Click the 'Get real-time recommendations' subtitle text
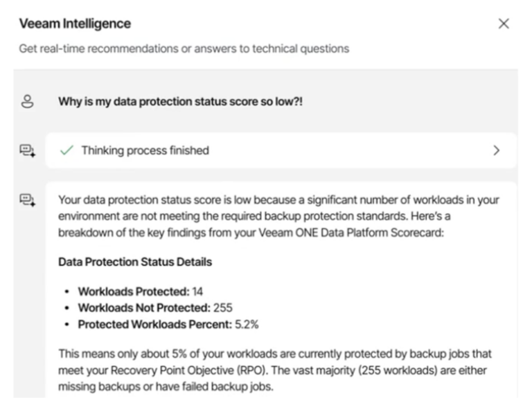The height and width of the screenshot is (405, 532). 184,49
